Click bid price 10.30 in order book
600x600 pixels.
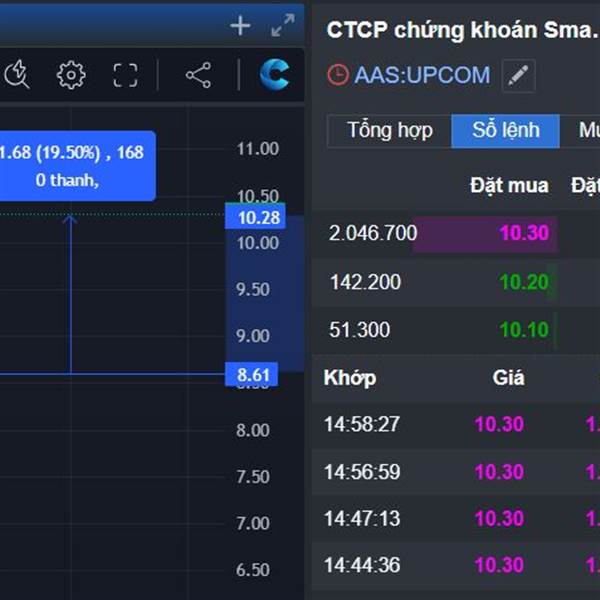(524, 233)
